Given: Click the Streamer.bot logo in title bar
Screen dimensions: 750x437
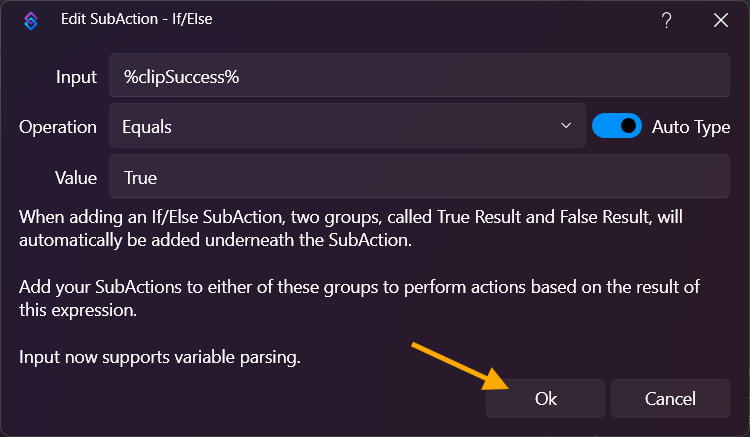Looking at the screenshot, I should click(30, 21).
